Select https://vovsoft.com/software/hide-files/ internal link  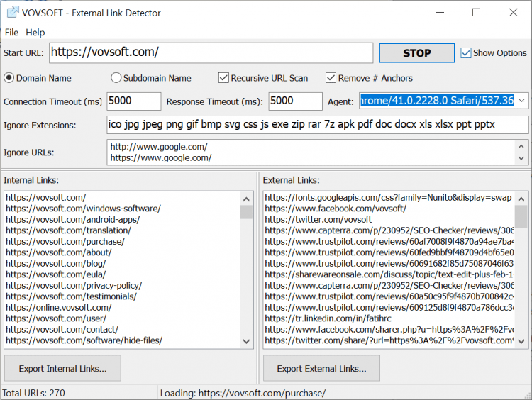(x=84, y=340)
